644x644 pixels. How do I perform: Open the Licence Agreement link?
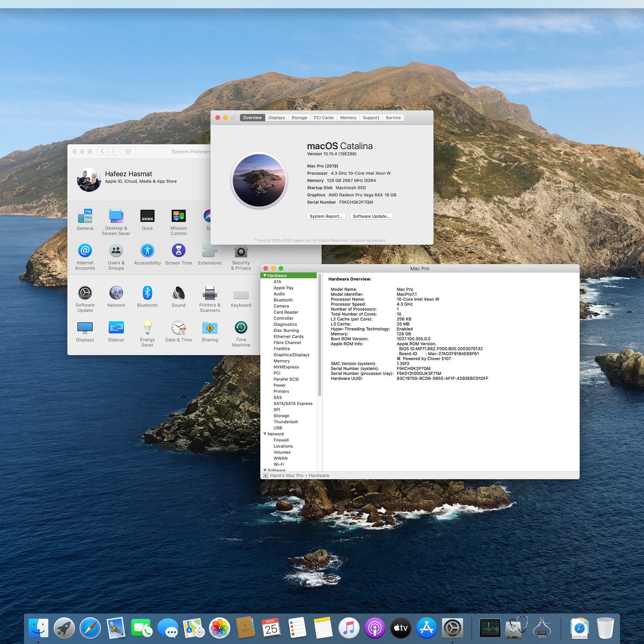(368, 240)
